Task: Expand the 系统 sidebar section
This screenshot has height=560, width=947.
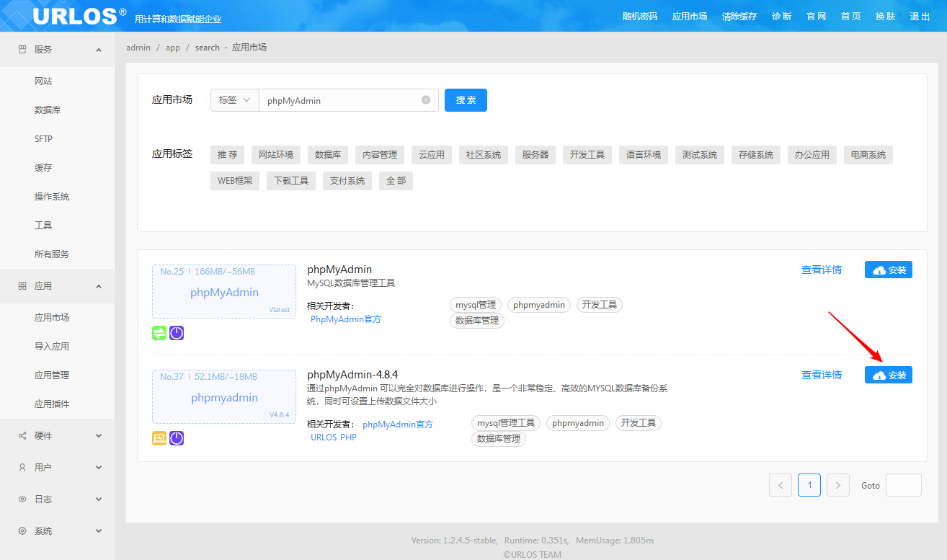Action: tap(99, 531)
